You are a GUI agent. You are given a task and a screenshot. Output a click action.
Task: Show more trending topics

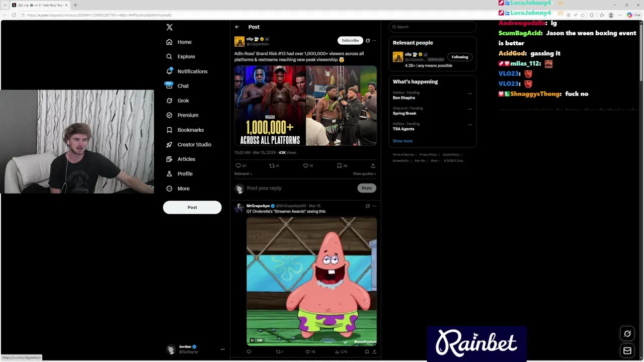coord(403,141)
